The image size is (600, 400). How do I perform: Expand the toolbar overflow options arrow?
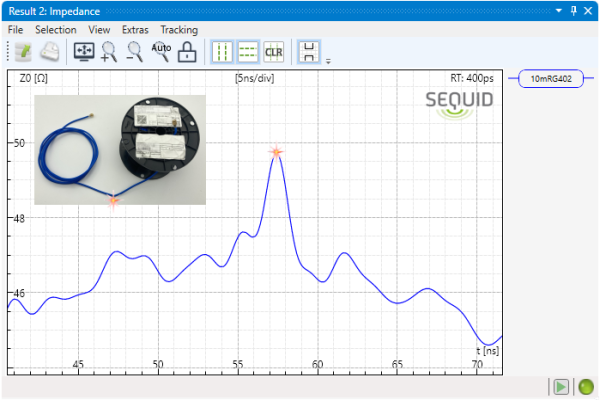tap(328, 61)
